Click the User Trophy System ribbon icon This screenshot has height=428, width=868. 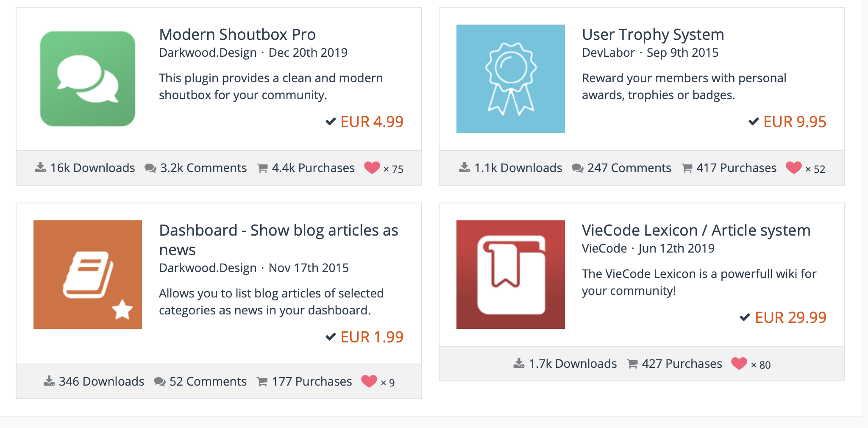pos(510,79)
